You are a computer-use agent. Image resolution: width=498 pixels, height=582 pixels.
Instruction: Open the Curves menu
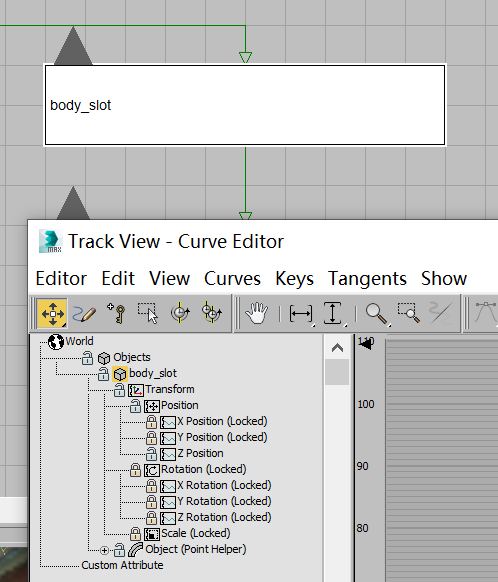pos(232,279)
